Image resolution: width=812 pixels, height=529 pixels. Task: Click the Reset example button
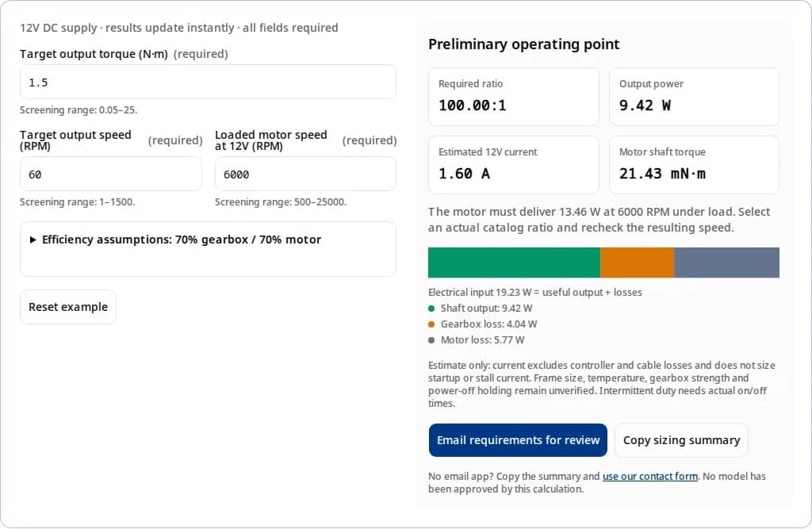point(68,307)
